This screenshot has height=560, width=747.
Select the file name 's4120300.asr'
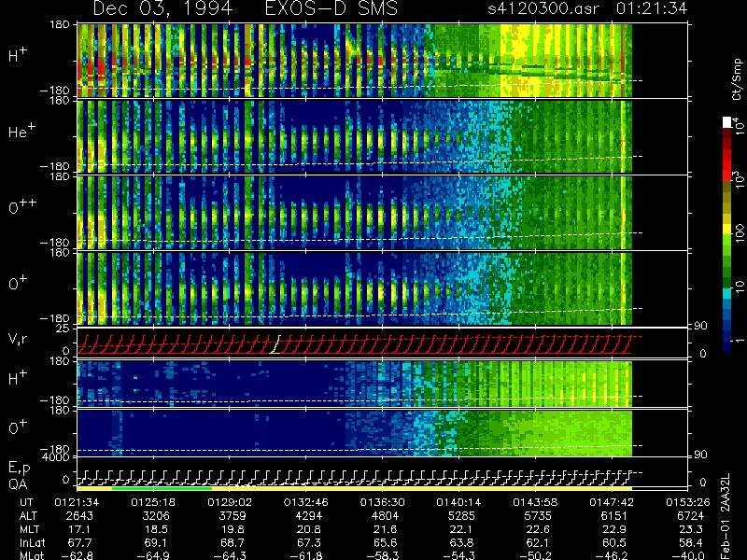[x=543, y=9]
